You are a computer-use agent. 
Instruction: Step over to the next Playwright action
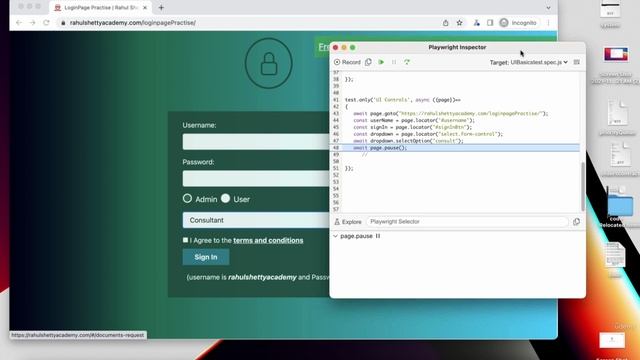407,62
